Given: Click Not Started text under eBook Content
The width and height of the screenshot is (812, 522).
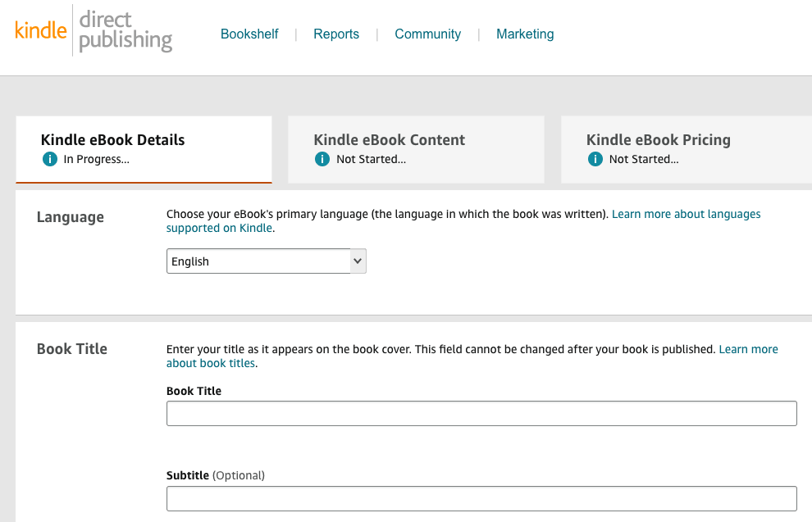Looking at the screenshot, I should point(371,159).
